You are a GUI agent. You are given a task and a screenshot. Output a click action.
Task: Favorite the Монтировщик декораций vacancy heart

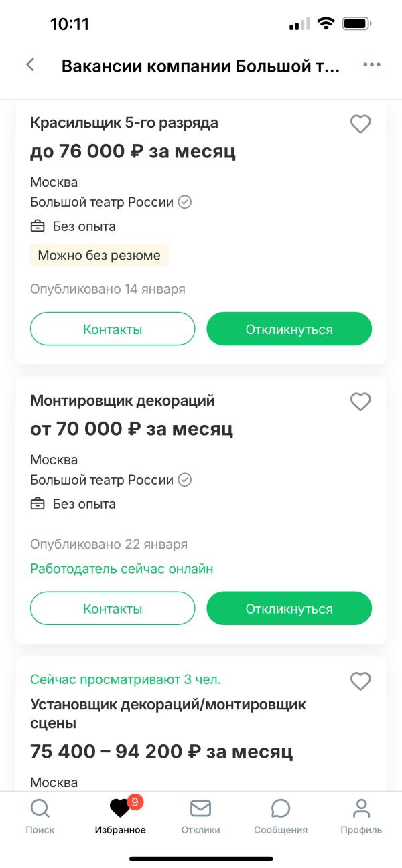[360, 402]
